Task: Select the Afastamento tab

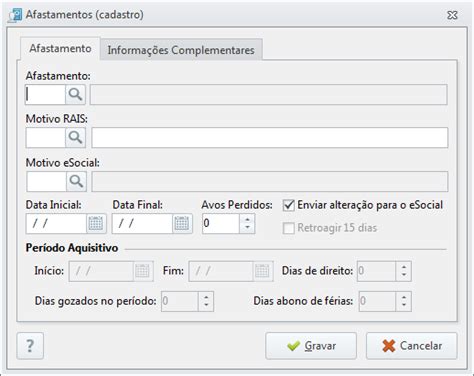Action: pyautogui.click(x=60, y=49)
